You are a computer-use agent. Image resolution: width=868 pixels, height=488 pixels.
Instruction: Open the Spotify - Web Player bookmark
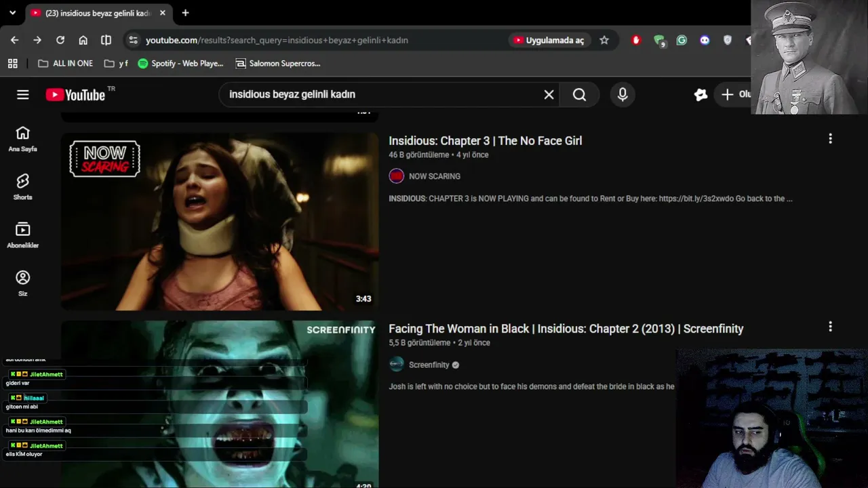(180, 63)
